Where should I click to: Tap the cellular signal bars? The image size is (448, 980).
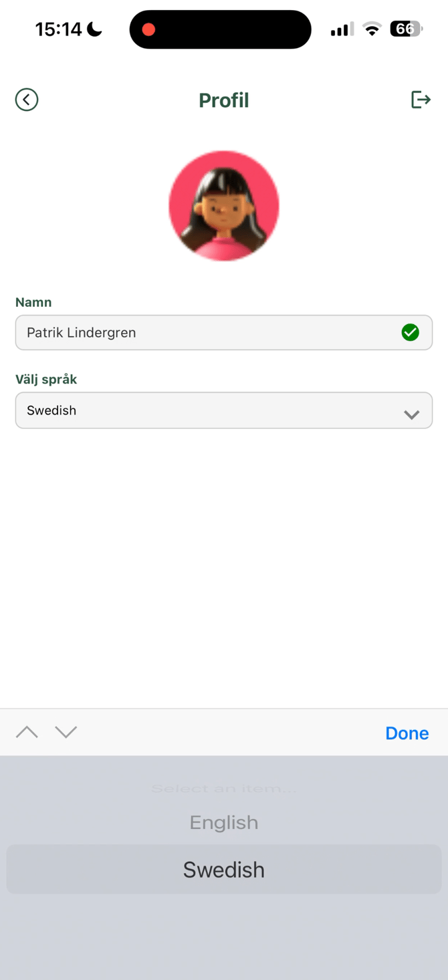[x=342, y=29]
